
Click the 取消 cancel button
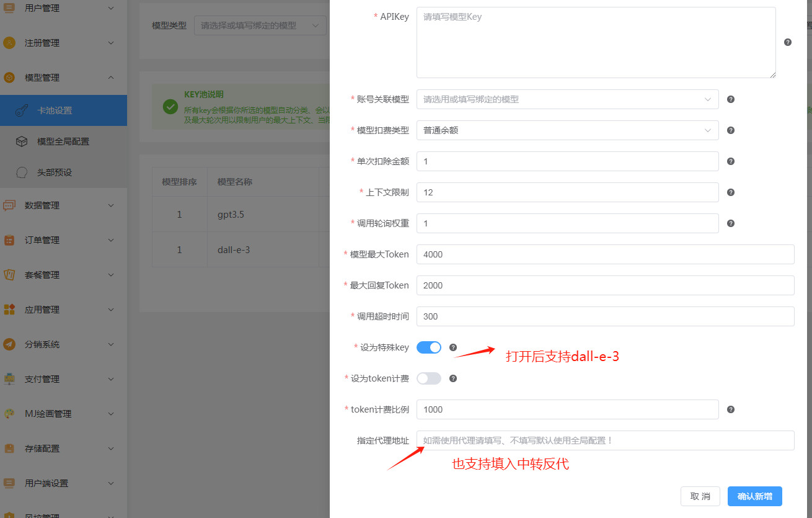coord(700,496)
